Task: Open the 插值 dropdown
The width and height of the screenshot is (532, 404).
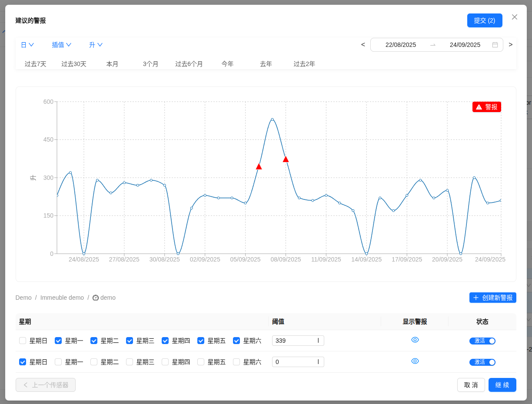Action: [62, 45]
